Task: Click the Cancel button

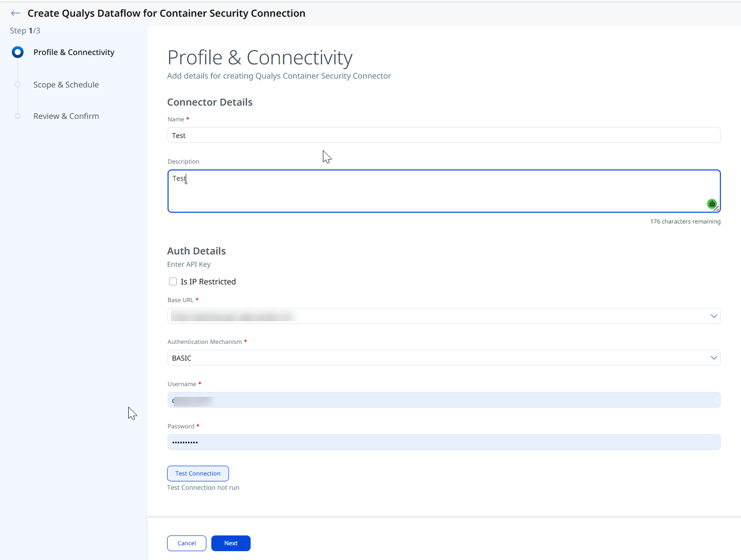Action: click(x=187, y=543)
